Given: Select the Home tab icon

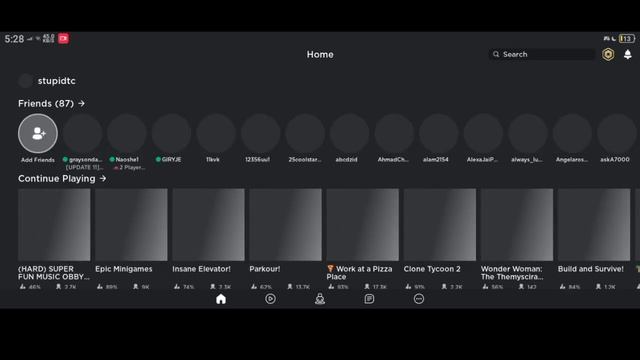Looking at the screenshot, I should [x=221, y=299].
